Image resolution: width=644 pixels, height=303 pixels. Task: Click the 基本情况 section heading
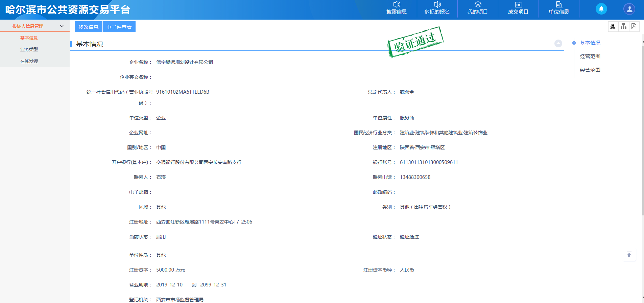[90, 44]
